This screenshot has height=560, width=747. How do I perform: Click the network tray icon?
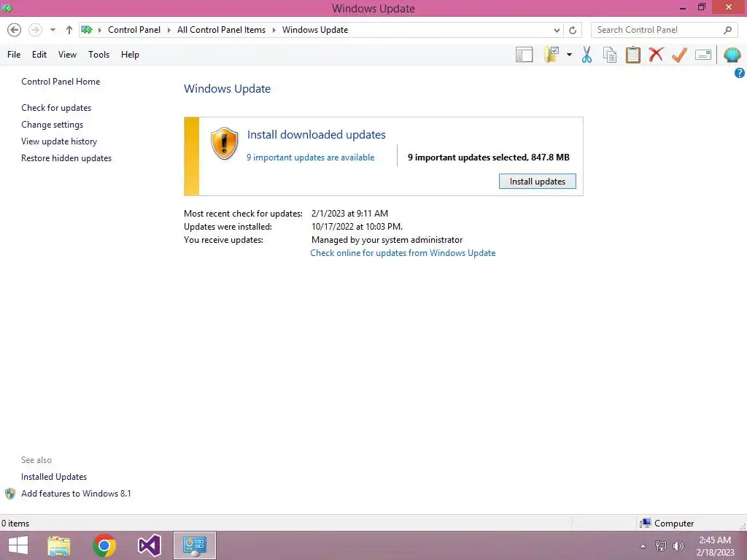point(661,546)
